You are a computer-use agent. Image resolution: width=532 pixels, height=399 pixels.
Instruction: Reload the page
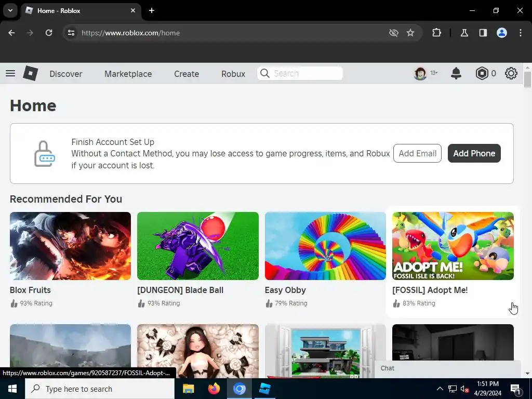[x=49, y=33]
